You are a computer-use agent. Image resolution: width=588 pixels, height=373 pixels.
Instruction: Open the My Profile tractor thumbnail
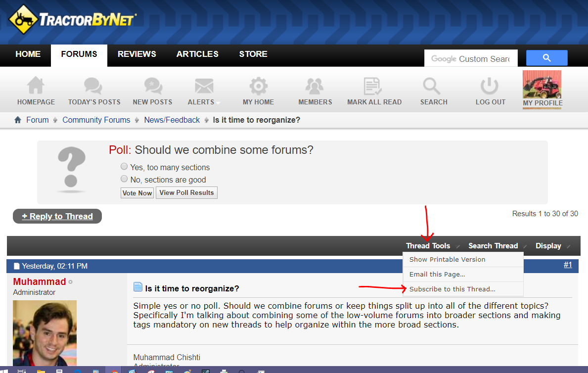(542, 85)
